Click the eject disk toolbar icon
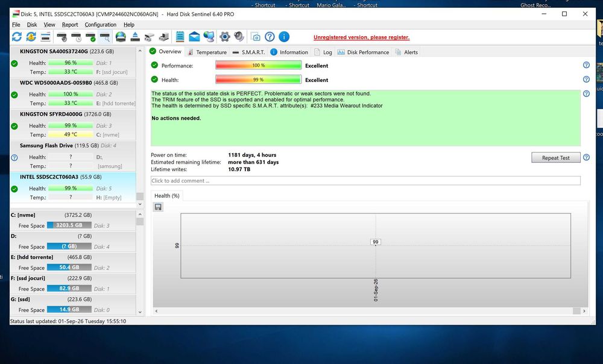 [x=135, y=37]
